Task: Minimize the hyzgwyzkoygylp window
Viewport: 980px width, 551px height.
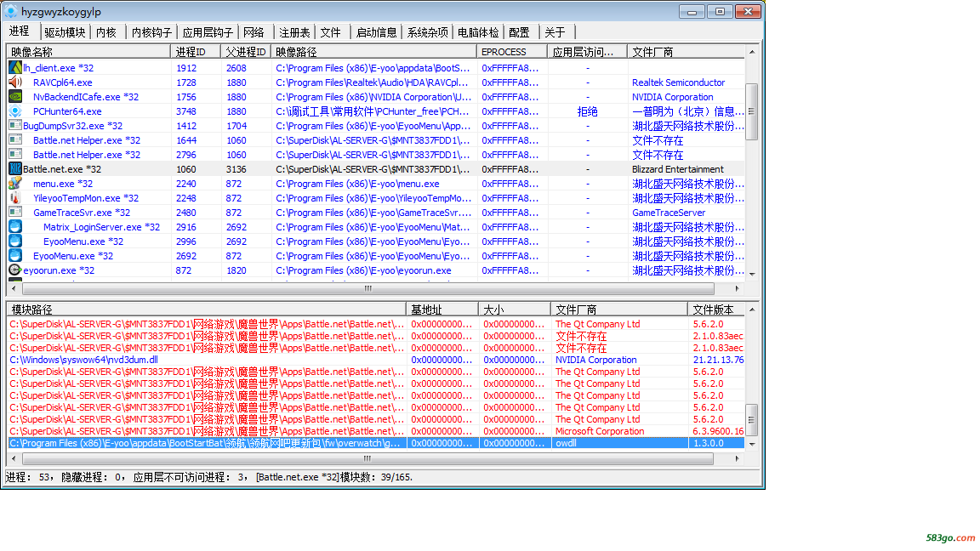Action: click(x=692, y=11)
